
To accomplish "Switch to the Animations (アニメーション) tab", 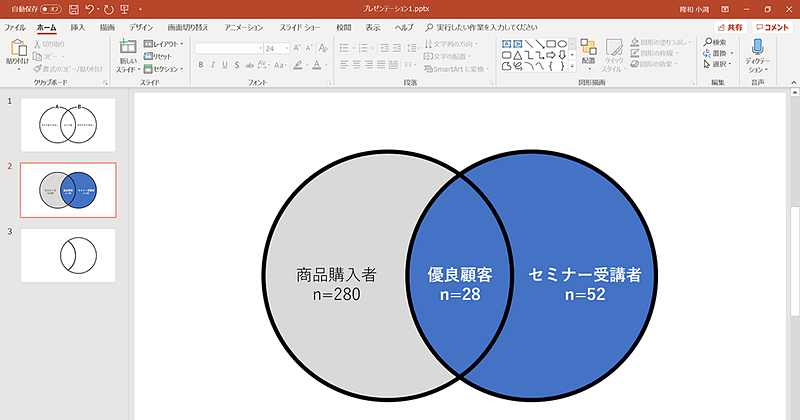I will 243,28.
